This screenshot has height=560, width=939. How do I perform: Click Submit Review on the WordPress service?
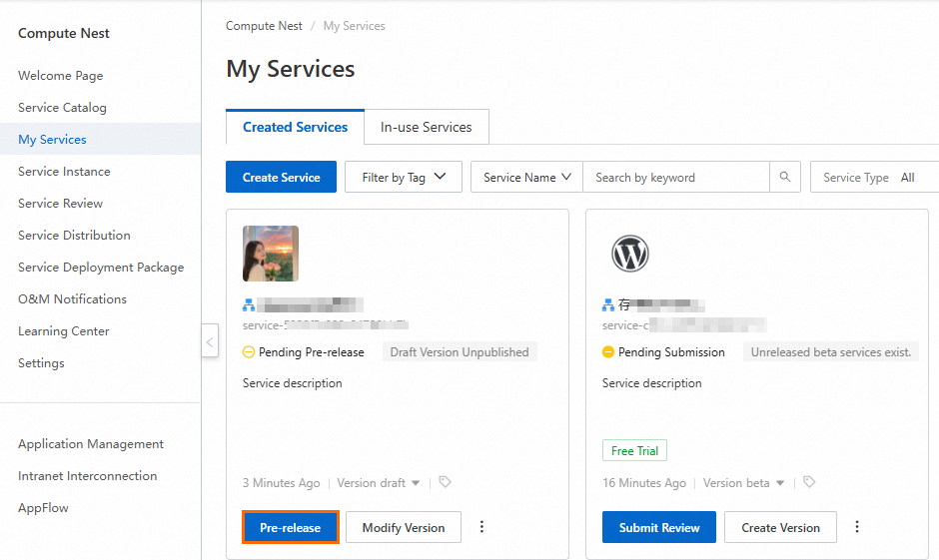point(658,527)
